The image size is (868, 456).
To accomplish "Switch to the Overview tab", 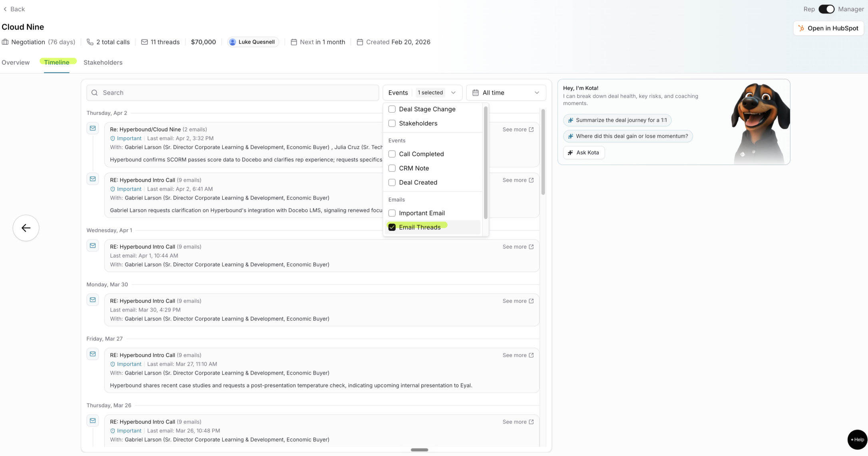I will point(16,62).
